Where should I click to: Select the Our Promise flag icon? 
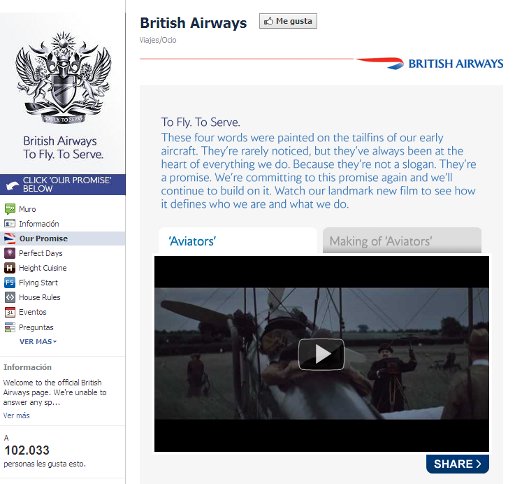click(10, 238)
